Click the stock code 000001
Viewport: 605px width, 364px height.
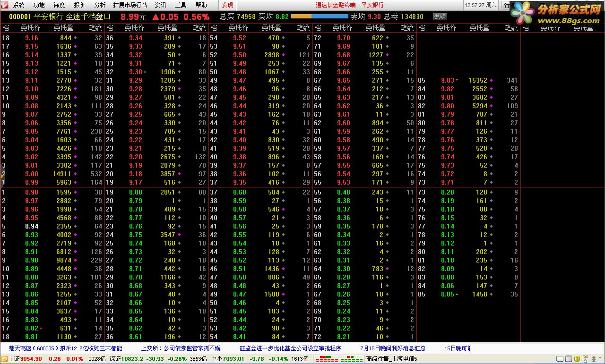[20, 17]
